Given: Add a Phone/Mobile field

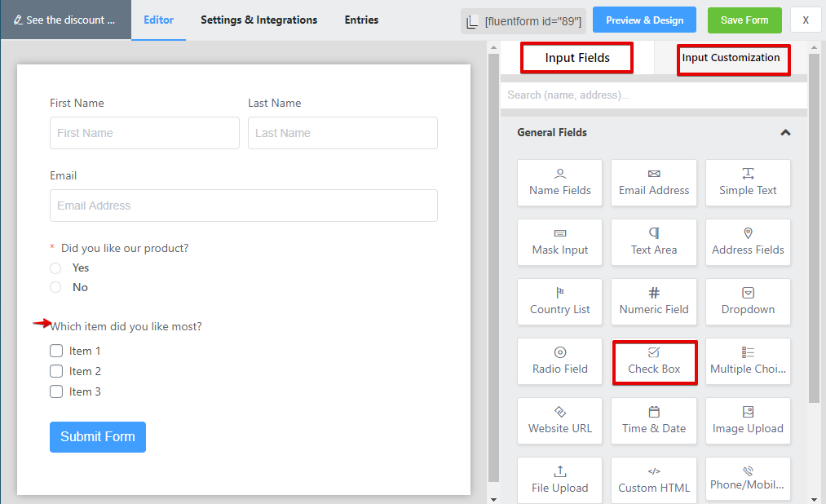Looking at the screenshot, I should 748,479.
